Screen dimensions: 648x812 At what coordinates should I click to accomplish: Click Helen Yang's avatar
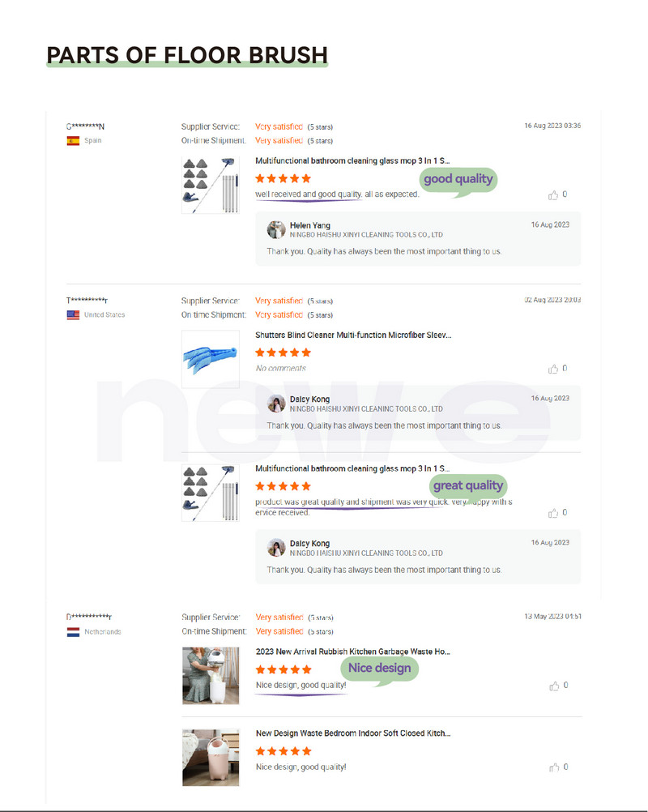click(276, 229)
